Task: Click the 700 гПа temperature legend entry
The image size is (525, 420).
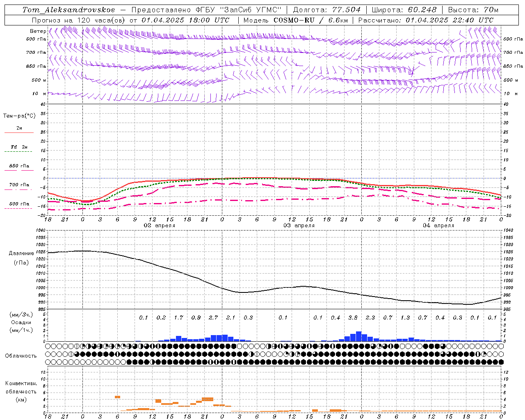Action: [x=19, y=185]
